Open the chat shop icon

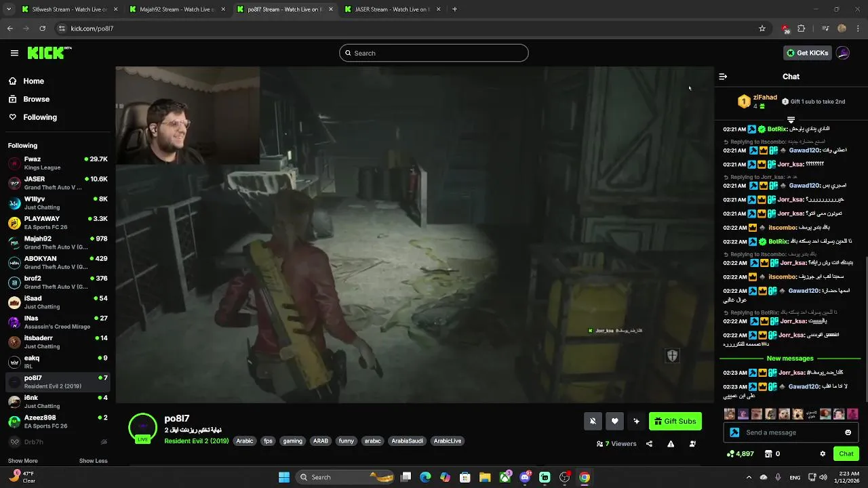click(768, 453)
